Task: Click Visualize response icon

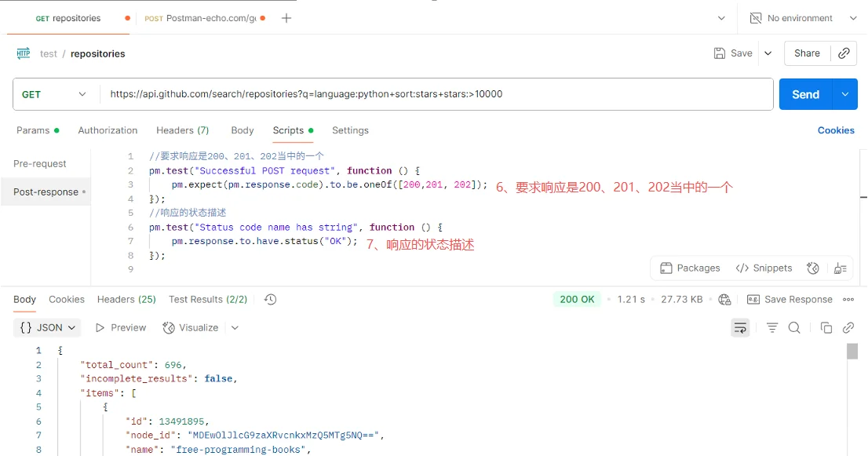Action: pyautogui.click(x=169, y=327)
